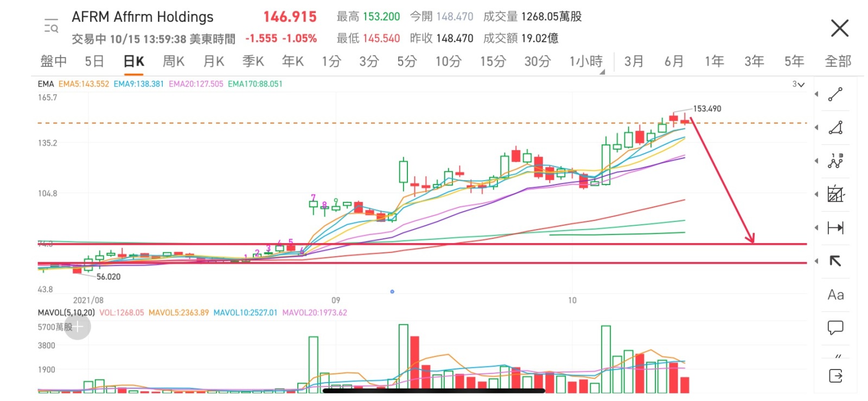868x401 pixels.
Task: Tap the exit drawing mode icon
Action: click(x=835, y=375)
